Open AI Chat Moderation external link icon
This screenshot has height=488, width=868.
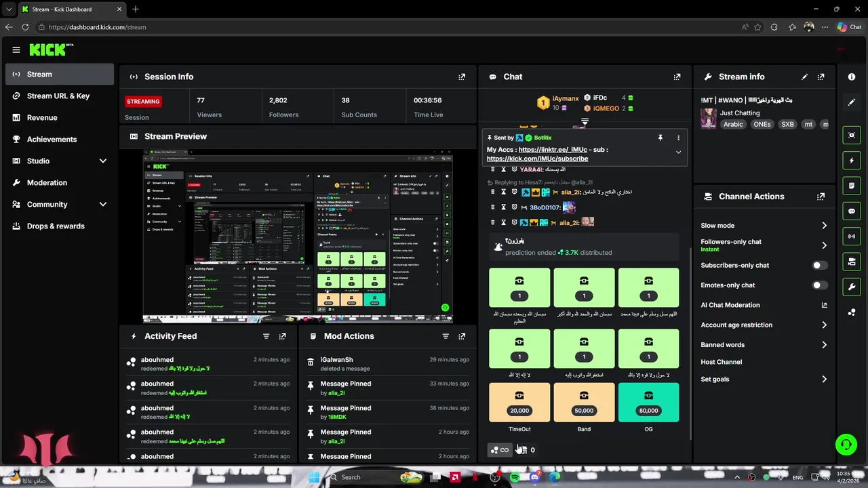click(825, 305)
